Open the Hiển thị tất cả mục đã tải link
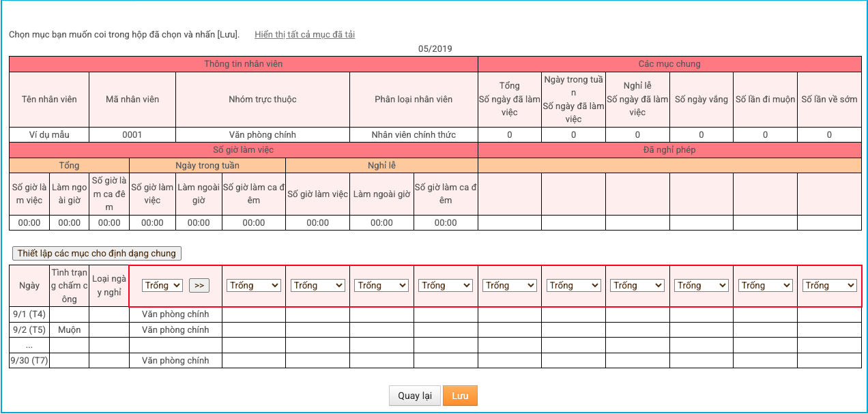Image resolution: width=868 pixels, height=414 pixels. [304, 34]
